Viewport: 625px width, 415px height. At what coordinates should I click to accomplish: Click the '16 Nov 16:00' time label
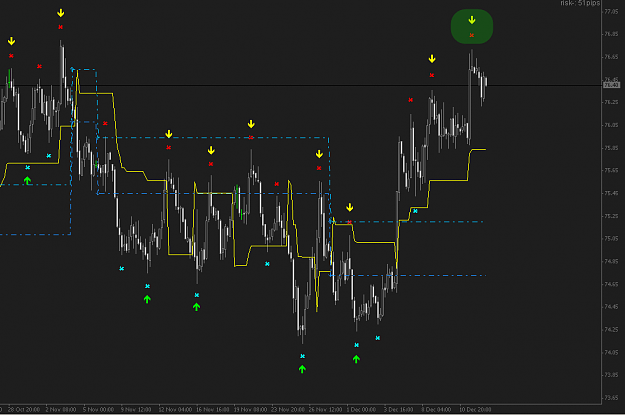[x=213, y=409]
